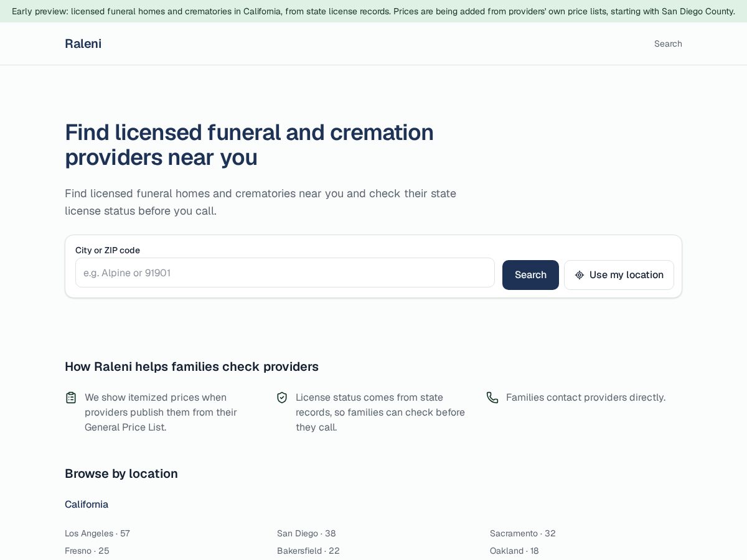Click the location crosshair icon
The width and height of the screenshot is (747, 560).
pyautogui.click(x=580, y=275)
